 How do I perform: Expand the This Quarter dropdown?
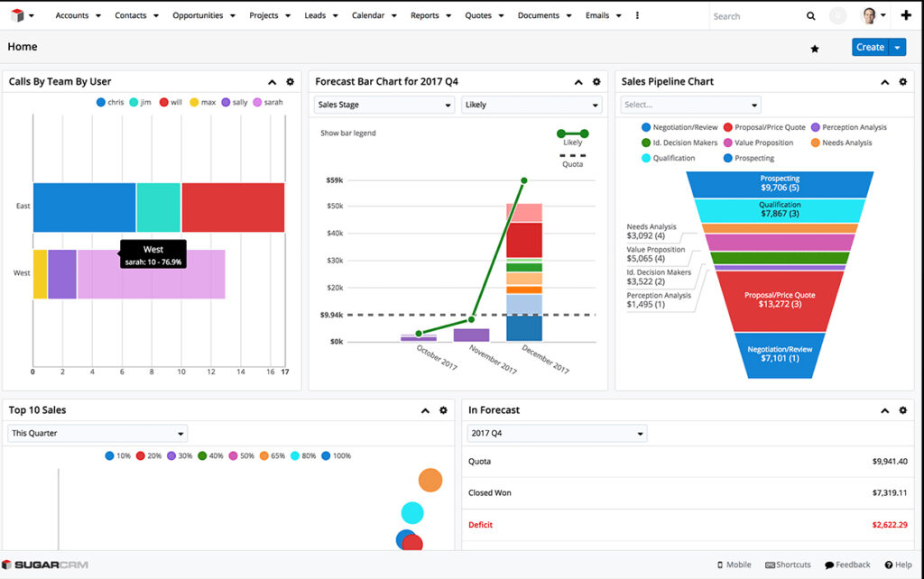[97, 434]
